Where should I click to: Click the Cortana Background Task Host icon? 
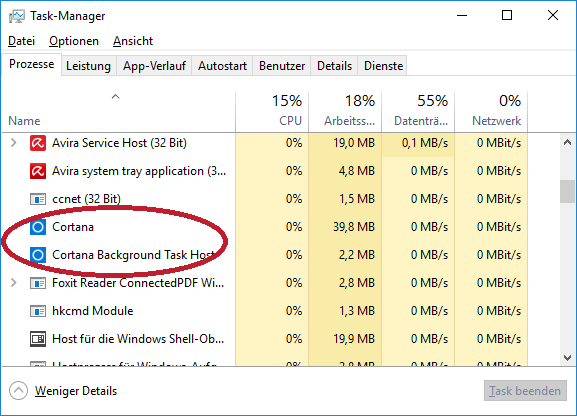38,255
